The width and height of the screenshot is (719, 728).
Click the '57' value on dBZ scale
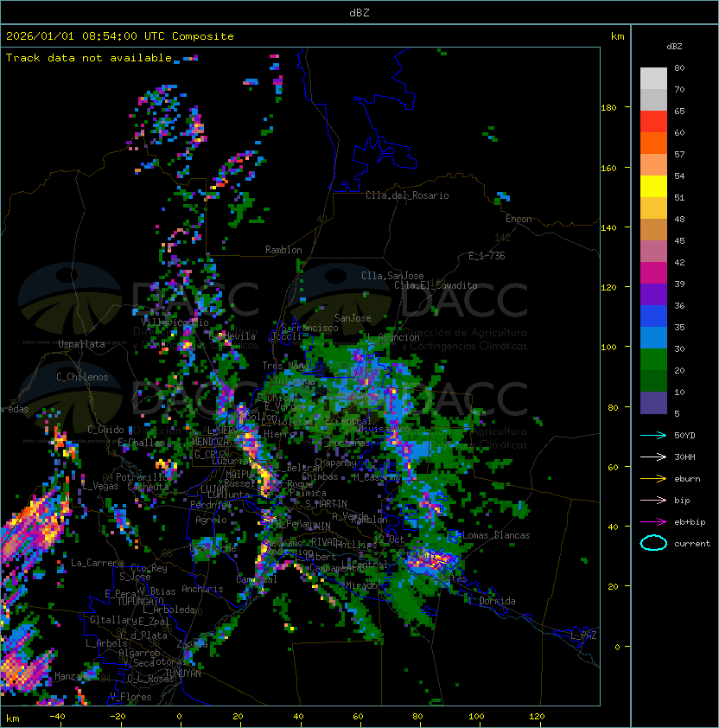(x=679, y=154)
